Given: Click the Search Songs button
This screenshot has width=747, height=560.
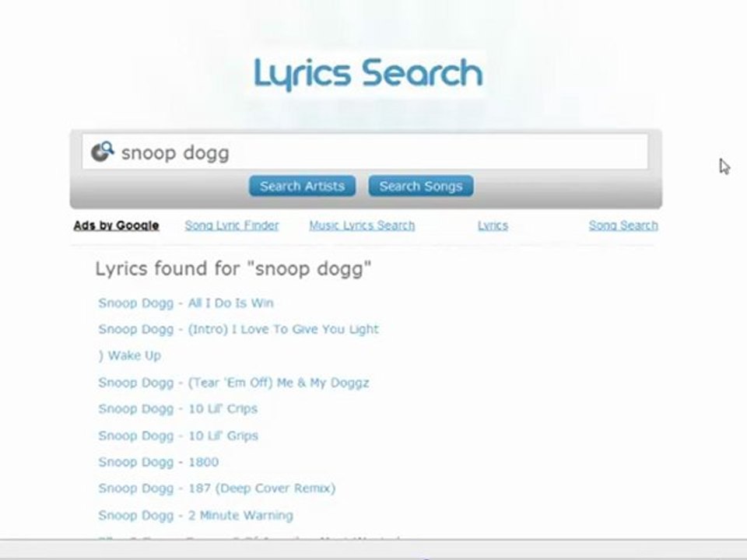Looking at the screenshot, I should click(x=421, y=186).
